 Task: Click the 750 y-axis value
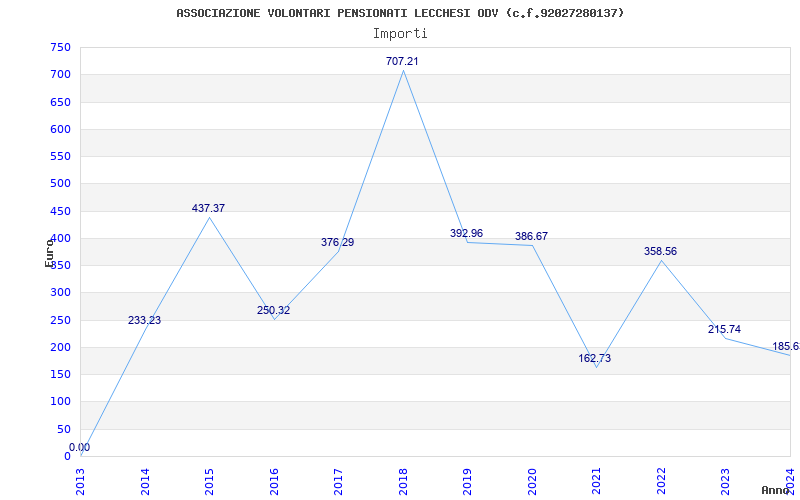point(60,47)
